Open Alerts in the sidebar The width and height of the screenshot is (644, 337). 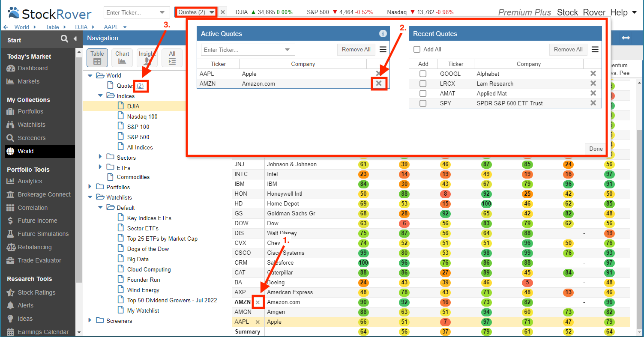[x=25, y=305]
